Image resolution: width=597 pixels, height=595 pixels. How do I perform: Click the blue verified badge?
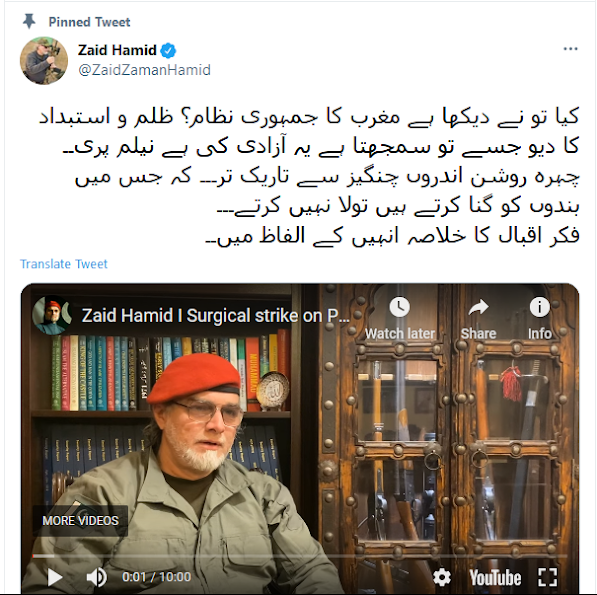[168, 50]
